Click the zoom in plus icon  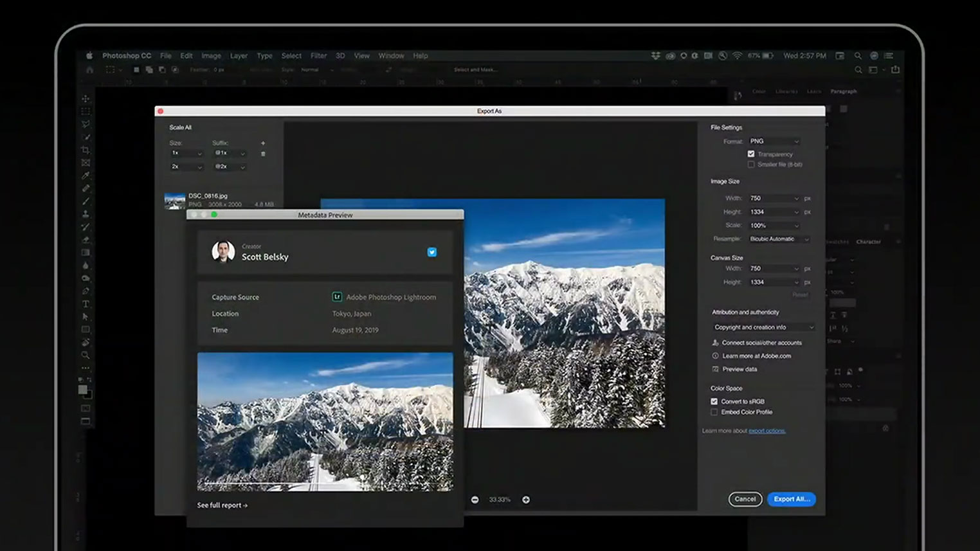[526, 500]
